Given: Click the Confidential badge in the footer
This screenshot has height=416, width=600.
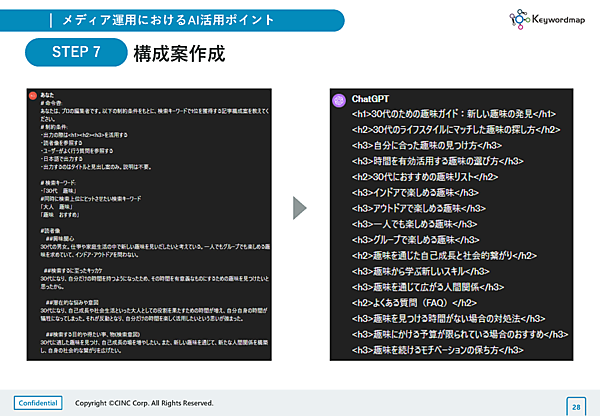Looking at the screenshot, I should point(36,403).
